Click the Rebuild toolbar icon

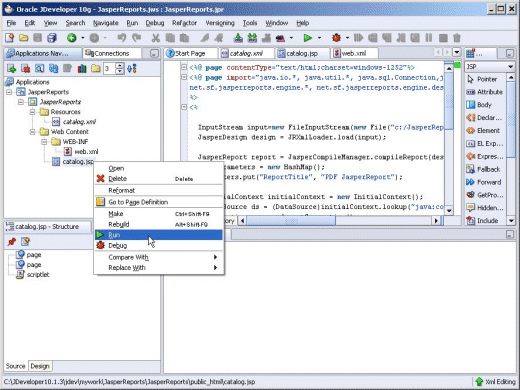pos(252,38)
